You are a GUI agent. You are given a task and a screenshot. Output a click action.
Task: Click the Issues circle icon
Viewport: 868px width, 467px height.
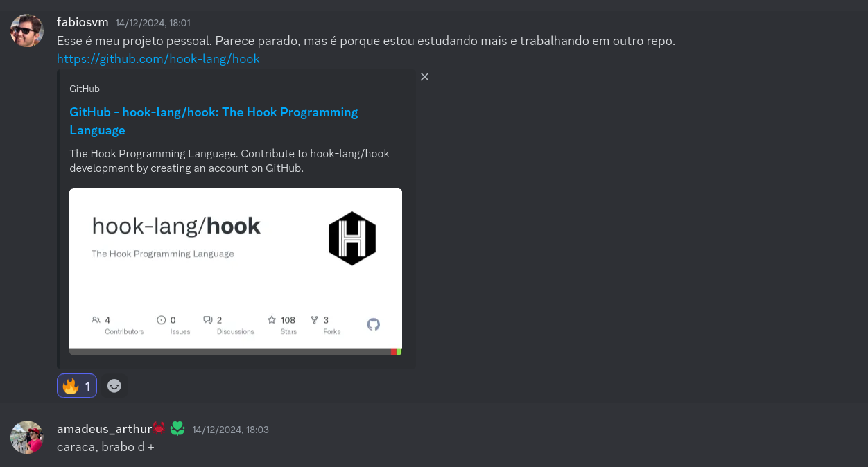[162, 320]
